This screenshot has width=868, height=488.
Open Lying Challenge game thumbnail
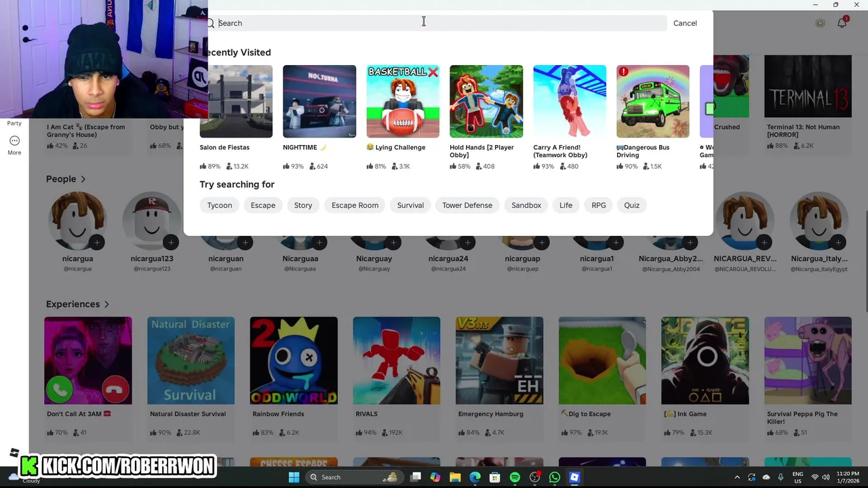click(x=403, y=101)
